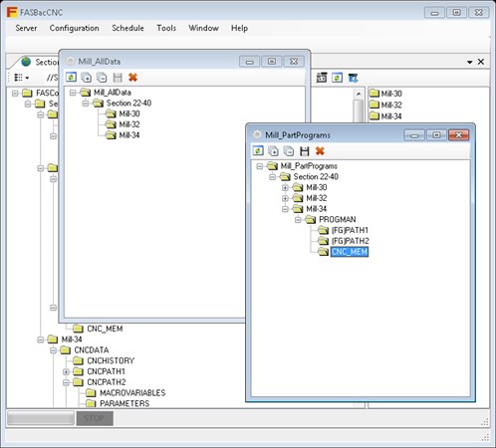Open the Help menu
Screen dimensions: 496x448
click(239, 28)
